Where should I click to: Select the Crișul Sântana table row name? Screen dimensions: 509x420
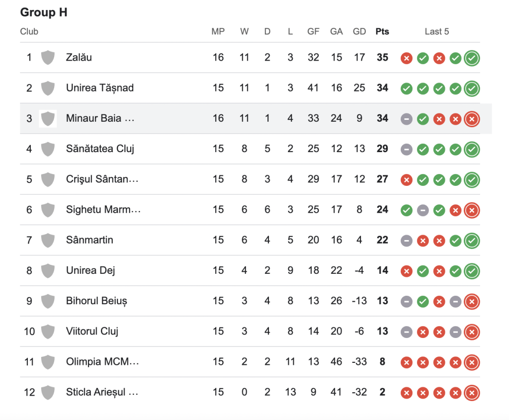(x=102, y=179)
